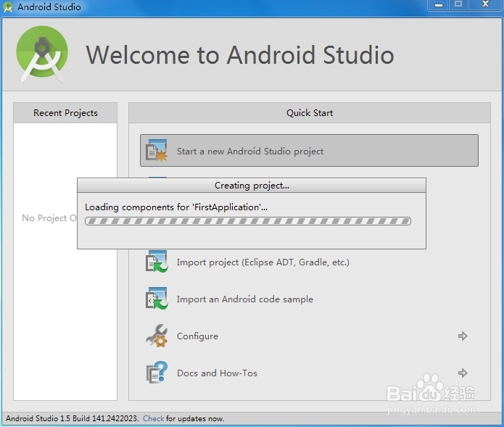Click the Loading components for 'FirstApplication' text
The width and height of the screenshot is (504, 427).
tap(176, 207)
